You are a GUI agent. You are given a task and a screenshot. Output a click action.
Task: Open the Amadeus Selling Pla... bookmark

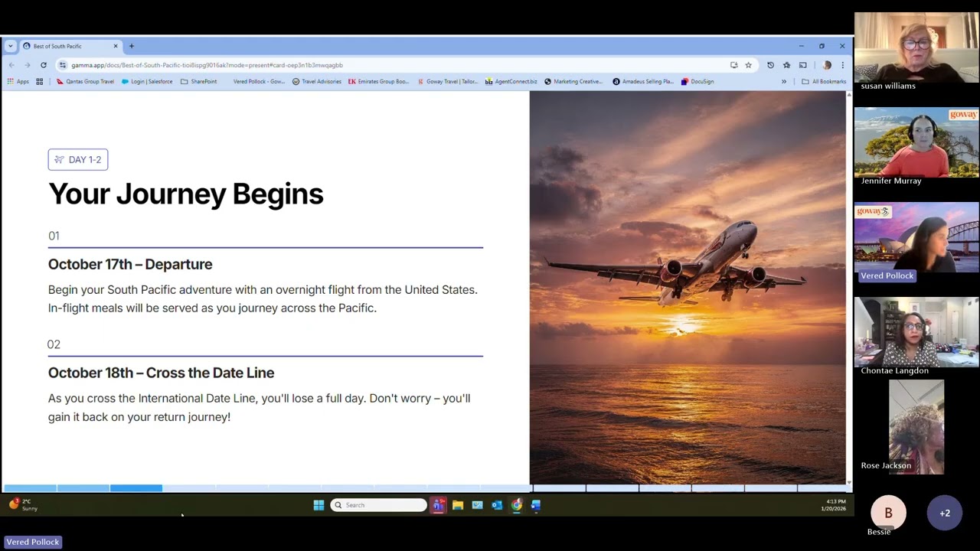click(x=643, y=81)
